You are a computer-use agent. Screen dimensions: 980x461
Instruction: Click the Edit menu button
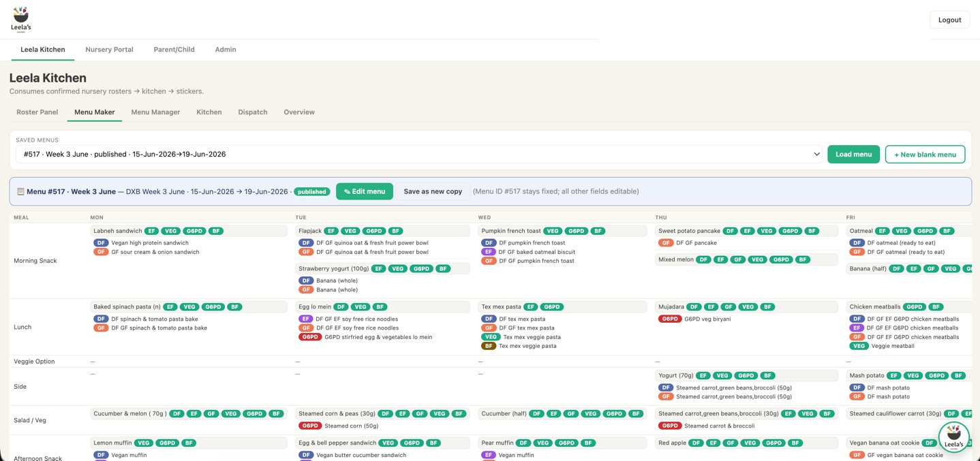coord(365,191)
